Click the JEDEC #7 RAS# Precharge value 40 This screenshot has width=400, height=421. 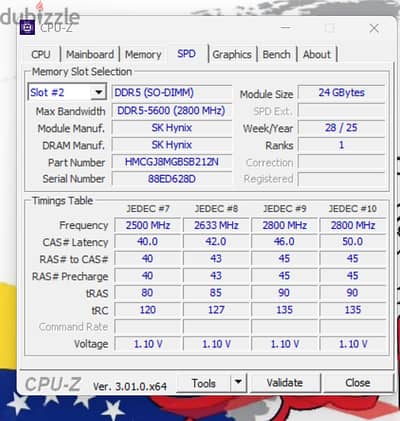pyautogui.click(x=148, y=276)
